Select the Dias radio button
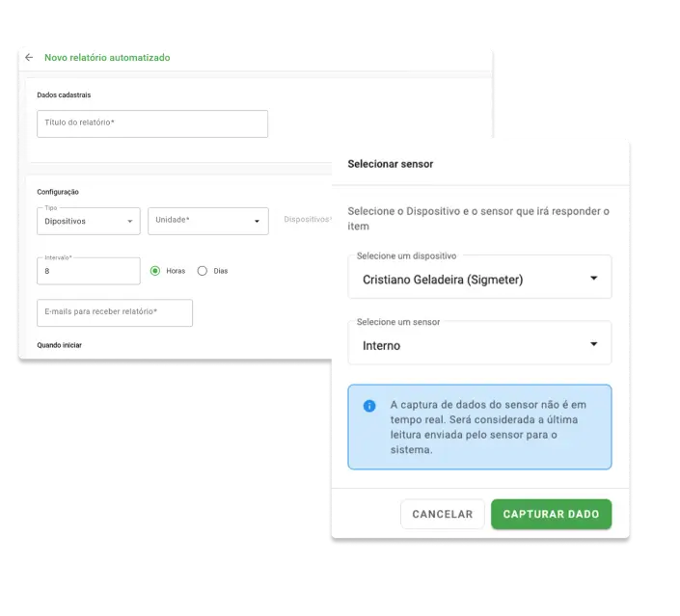This screenshot has height=616, width=680. tap(203, 271)
